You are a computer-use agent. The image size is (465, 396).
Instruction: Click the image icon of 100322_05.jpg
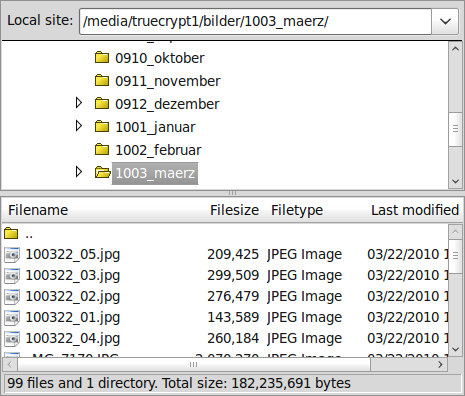point(12,255)
